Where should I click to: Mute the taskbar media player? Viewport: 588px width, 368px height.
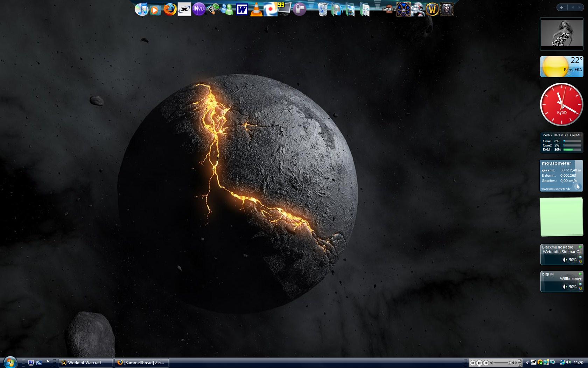point(492,363)
